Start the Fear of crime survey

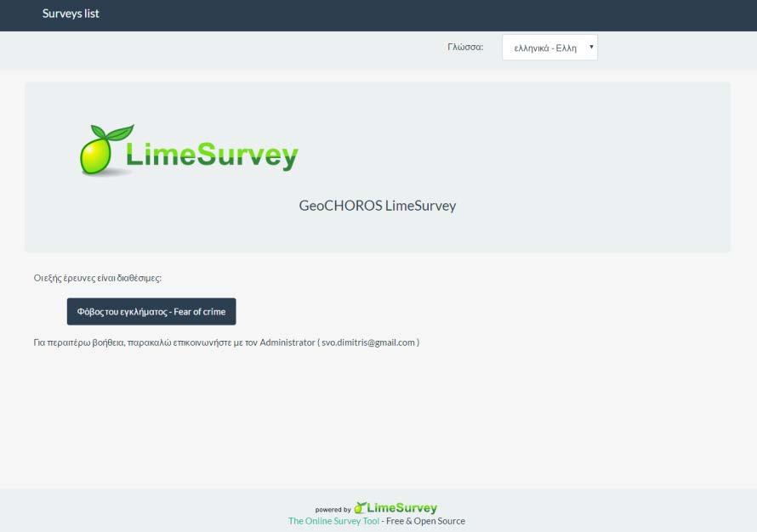click(151, 312)
